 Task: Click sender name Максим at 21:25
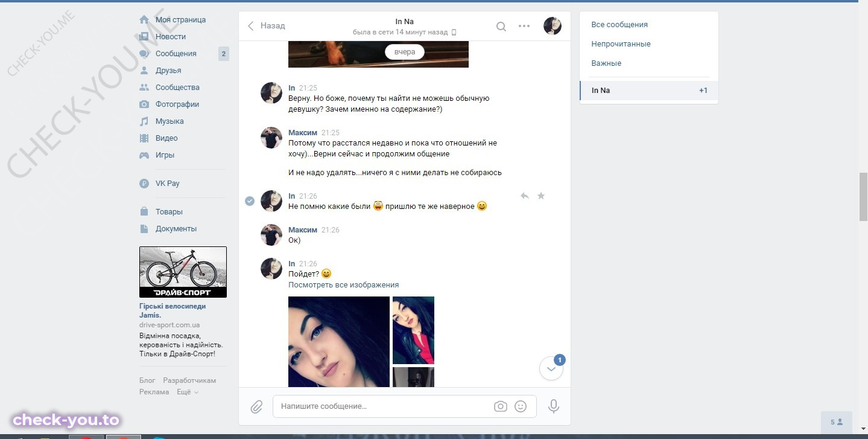click(303, 132)
